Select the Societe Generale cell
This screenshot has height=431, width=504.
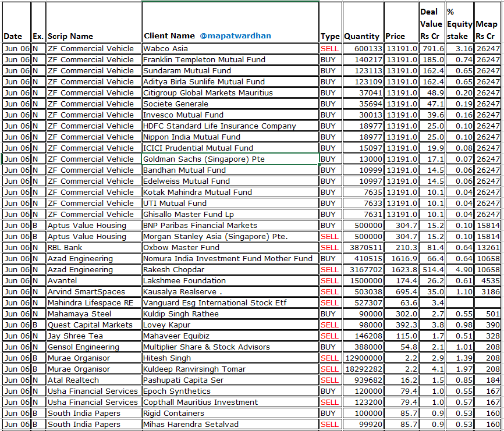(230, 104)
